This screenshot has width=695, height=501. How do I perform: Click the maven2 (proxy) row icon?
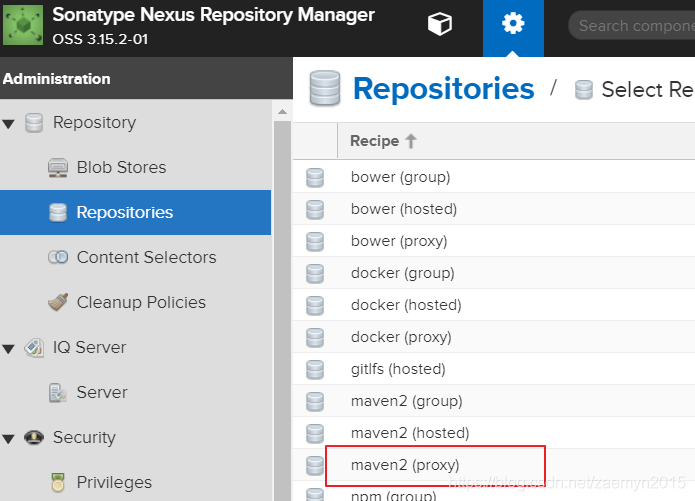(x=315, y=465)
